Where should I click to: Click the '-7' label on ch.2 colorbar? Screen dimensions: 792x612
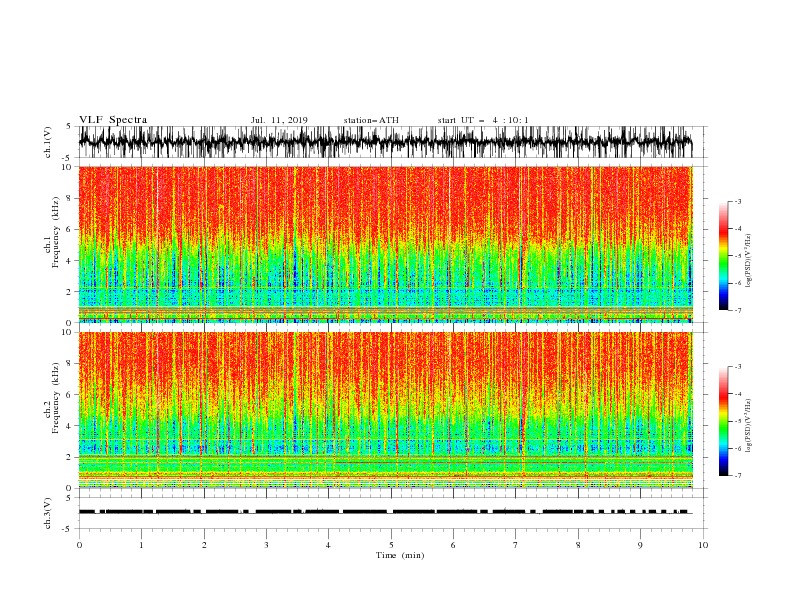click(737, 475)
